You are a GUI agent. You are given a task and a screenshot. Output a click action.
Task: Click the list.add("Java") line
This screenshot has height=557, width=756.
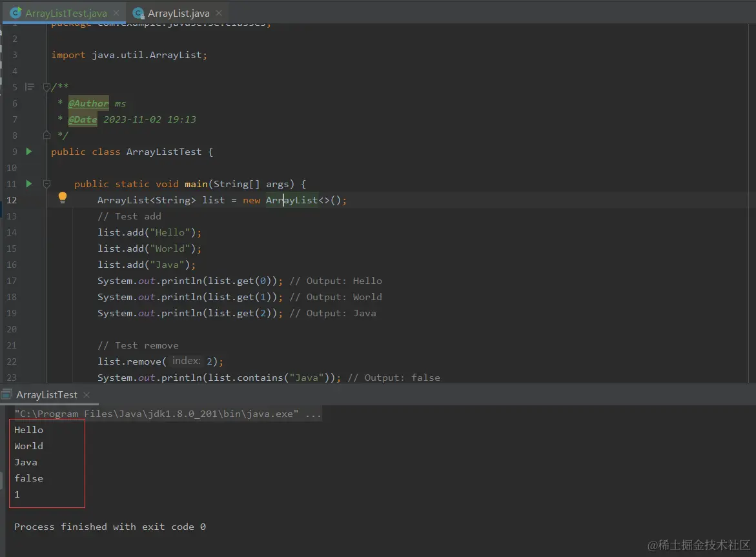click(x=147, y=265)
